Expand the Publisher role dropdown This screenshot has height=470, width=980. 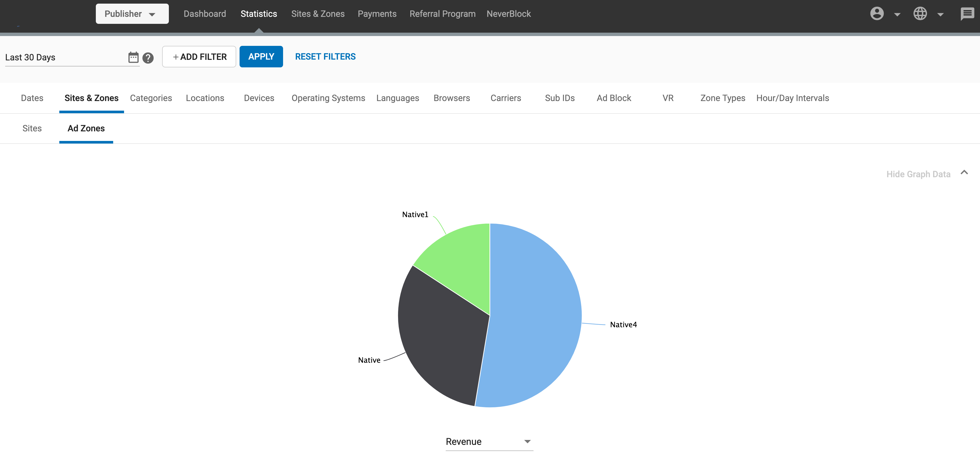point(132,14)
